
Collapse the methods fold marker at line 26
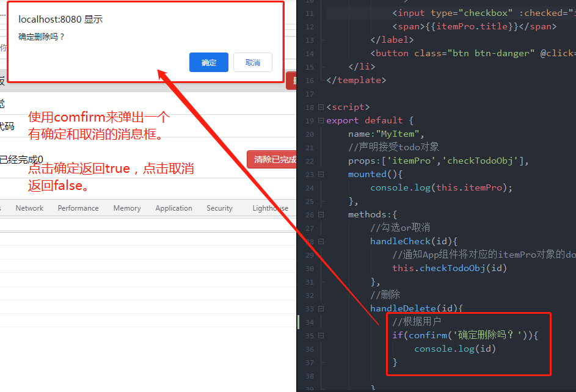(x=321, y=215)
